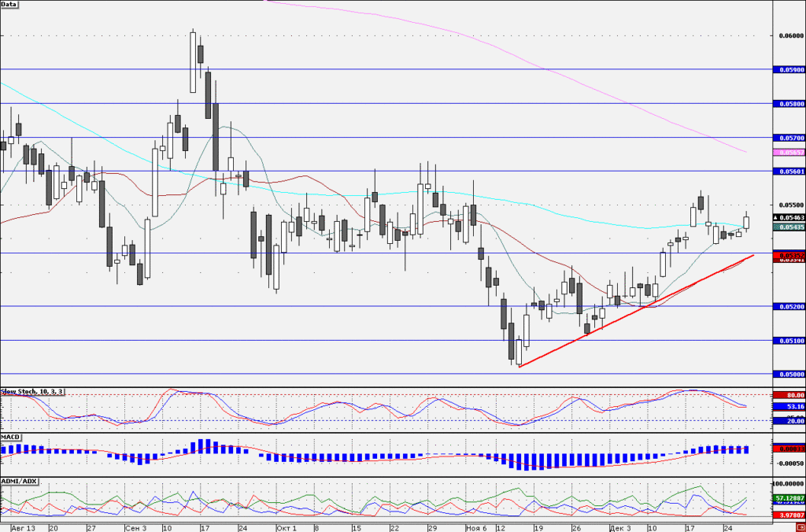Select the Slow Stoch, 10, 3, 3 label

click(32, 392)
